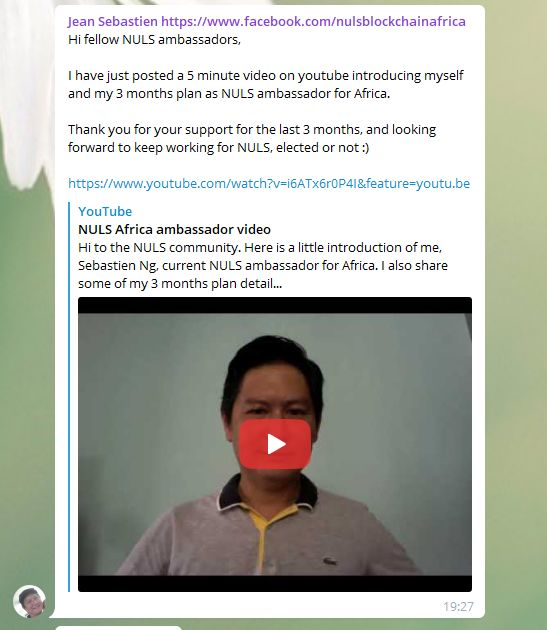Click the 19:27 message timestamp
547x630 pixels.
[458, 606]
